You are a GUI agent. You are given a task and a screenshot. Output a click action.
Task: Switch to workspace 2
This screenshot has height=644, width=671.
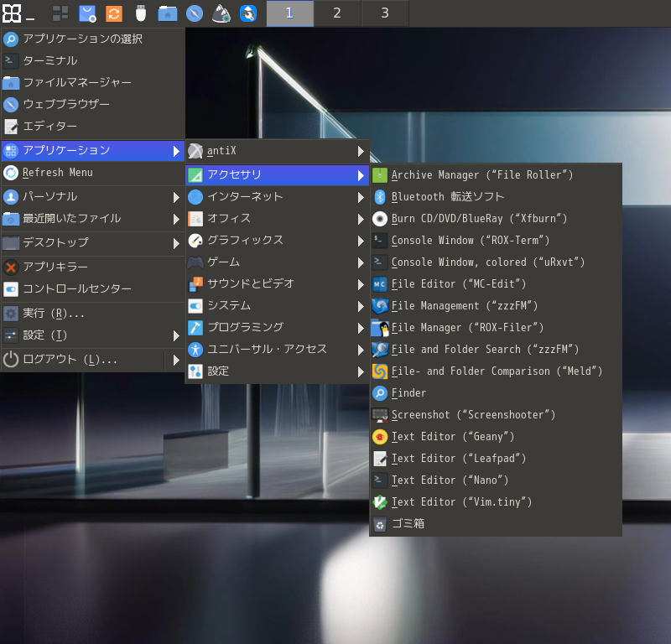tap(337, 13)
